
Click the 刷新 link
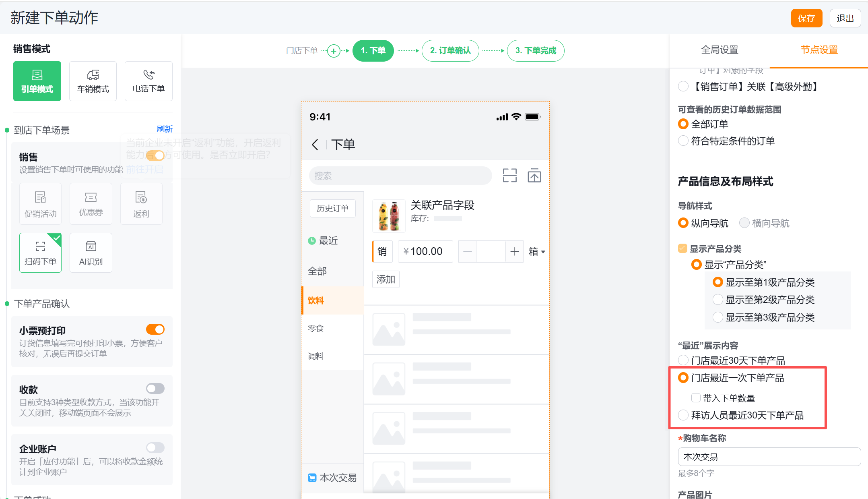[164, 129]
